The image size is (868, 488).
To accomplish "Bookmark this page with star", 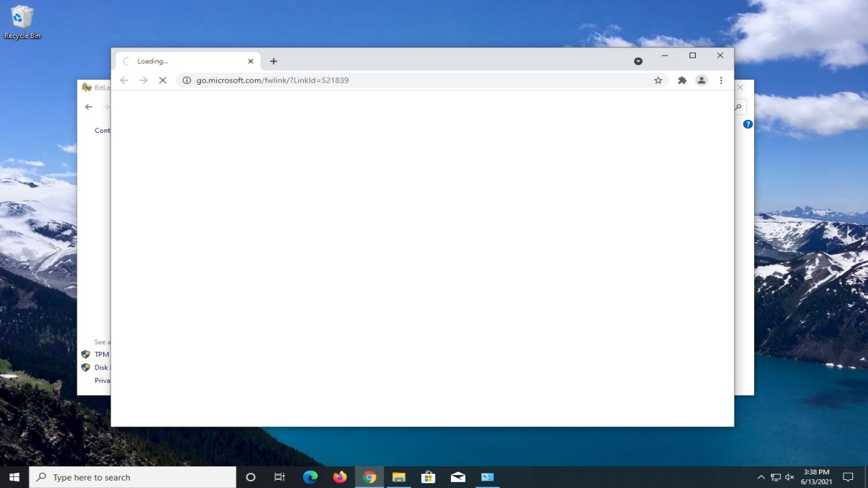I will click(658, 80).
